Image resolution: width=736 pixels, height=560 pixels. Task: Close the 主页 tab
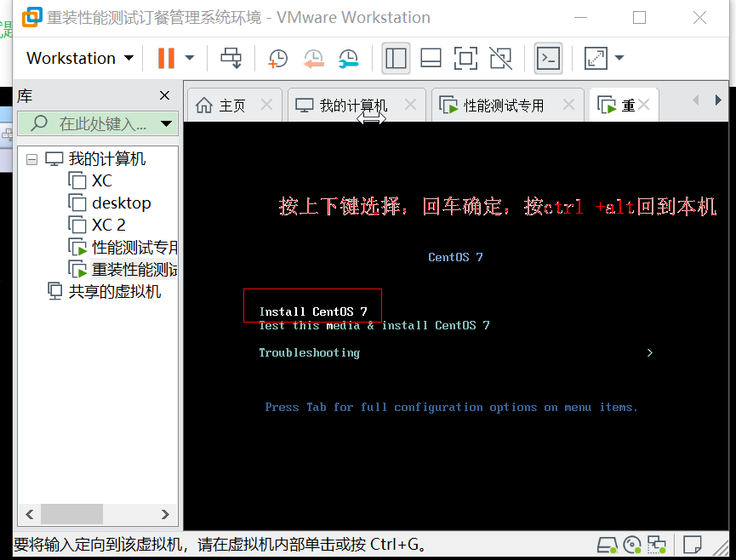(x=266, y=105)
